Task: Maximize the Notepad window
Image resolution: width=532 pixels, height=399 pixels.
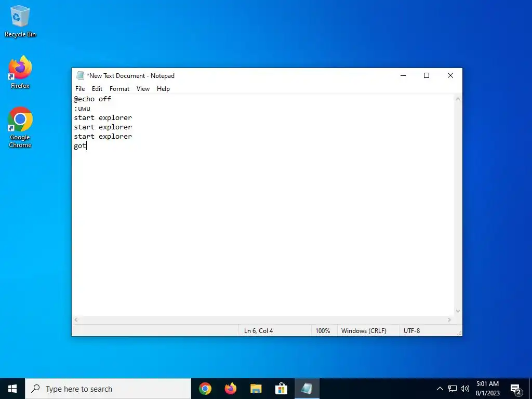Action: (x=427, y=75)
